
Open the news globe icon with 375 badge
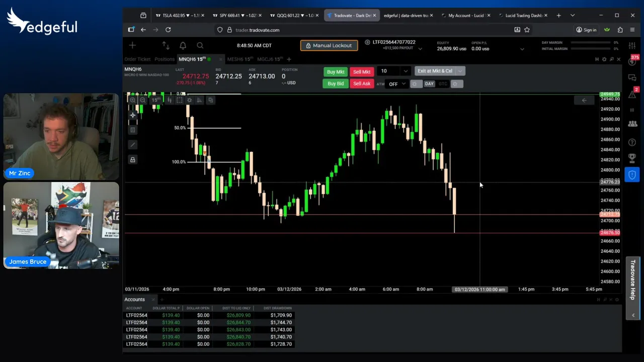(x=632, y=62)
